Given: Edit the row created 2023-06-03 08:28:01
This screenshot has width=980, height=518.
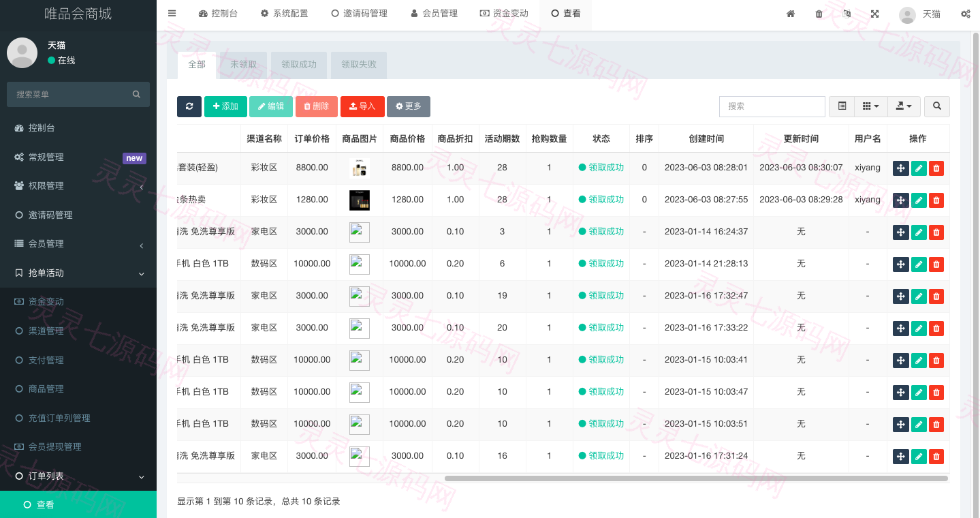Looking at the screenshot, I should point(919,168).
